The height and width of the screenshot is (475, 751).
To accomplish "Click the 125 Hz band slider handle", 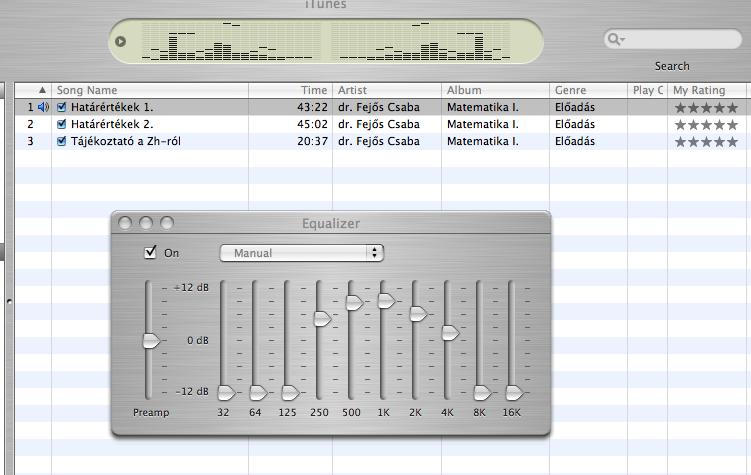I will [x=290, y=393].
